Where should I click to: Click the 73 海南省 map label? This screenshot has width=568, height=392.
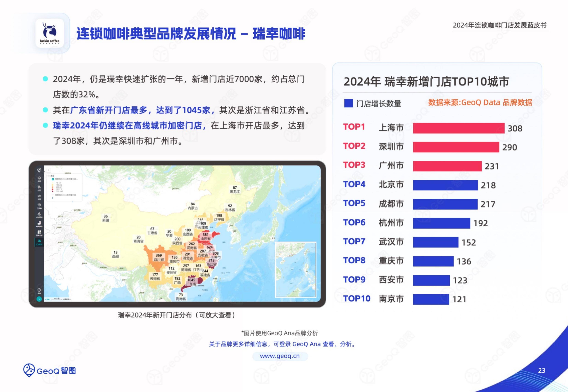click(181, 297)
